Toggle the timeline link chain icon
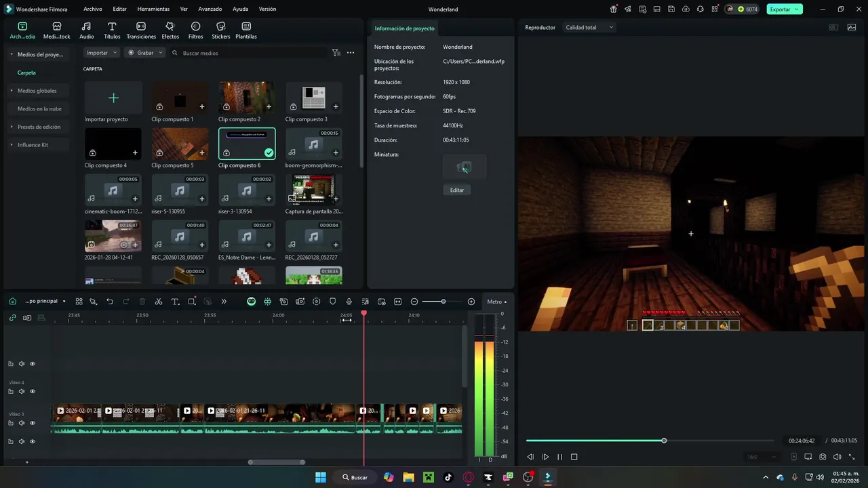This screenshot has height=488, width=868. (12, 317)
